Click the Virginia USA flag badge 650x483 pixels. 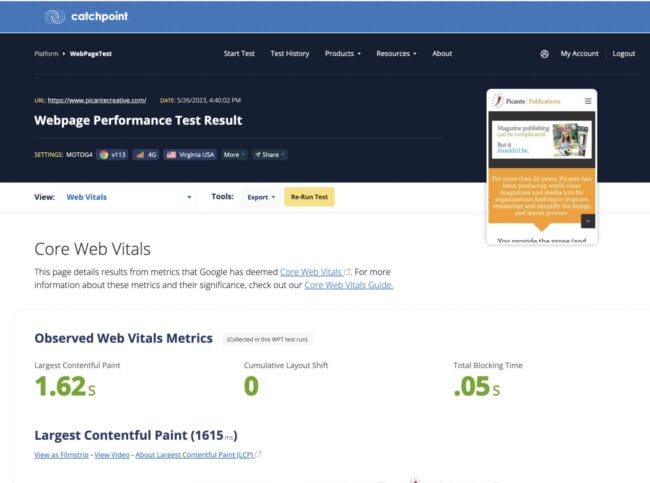[x=191, y=155]
